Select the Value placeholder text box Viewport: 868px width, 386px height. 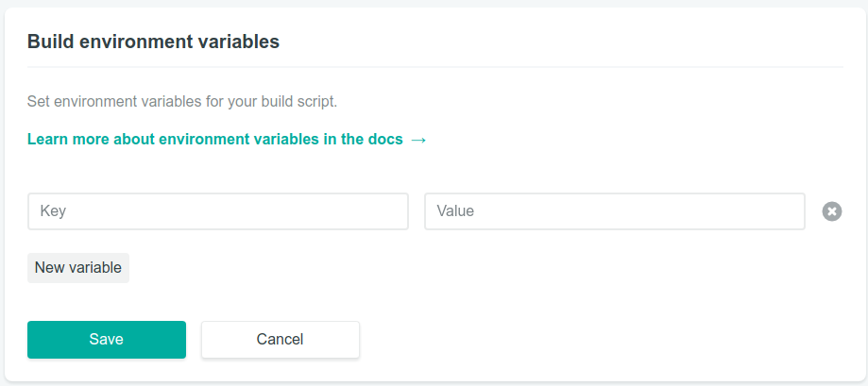click(x=615, y=211)
